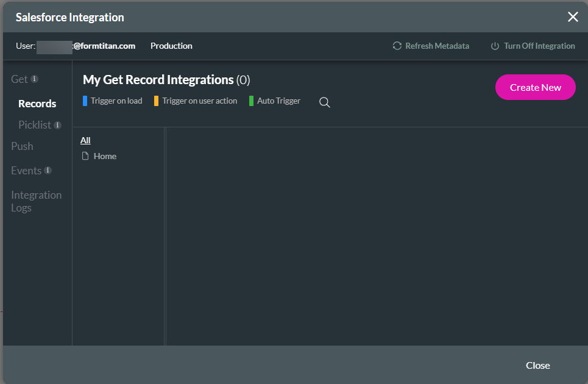Open the Events section
The image size is (588, 384).
(26, 171)
